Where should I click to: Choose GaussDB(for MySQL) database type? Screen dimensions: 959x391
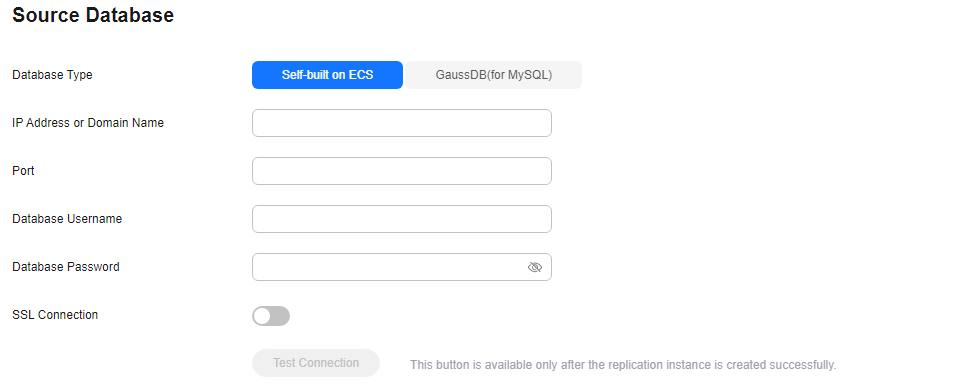[x=494, y=75]
